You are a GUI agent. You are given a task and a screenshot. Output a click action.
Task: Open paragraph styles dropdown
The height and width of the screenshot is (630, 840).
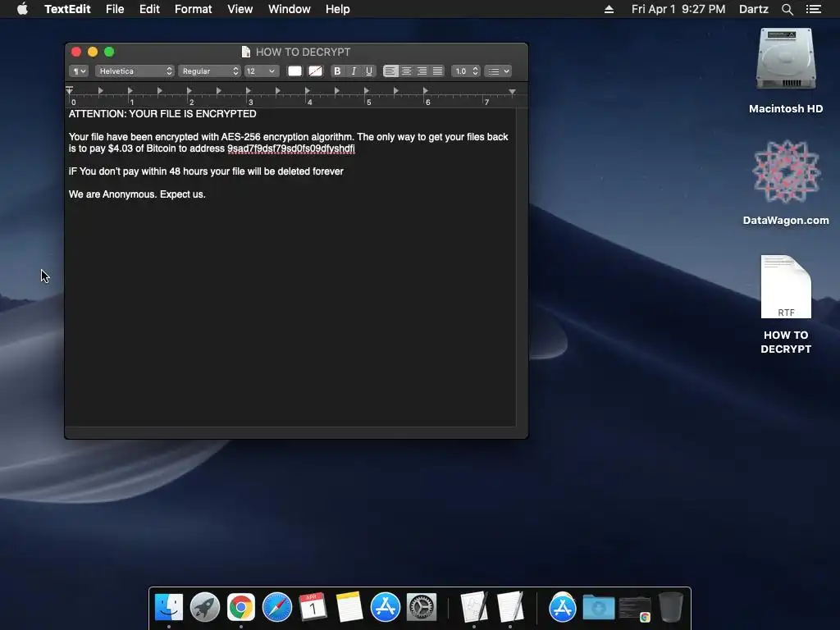click(x=79, y=71)
